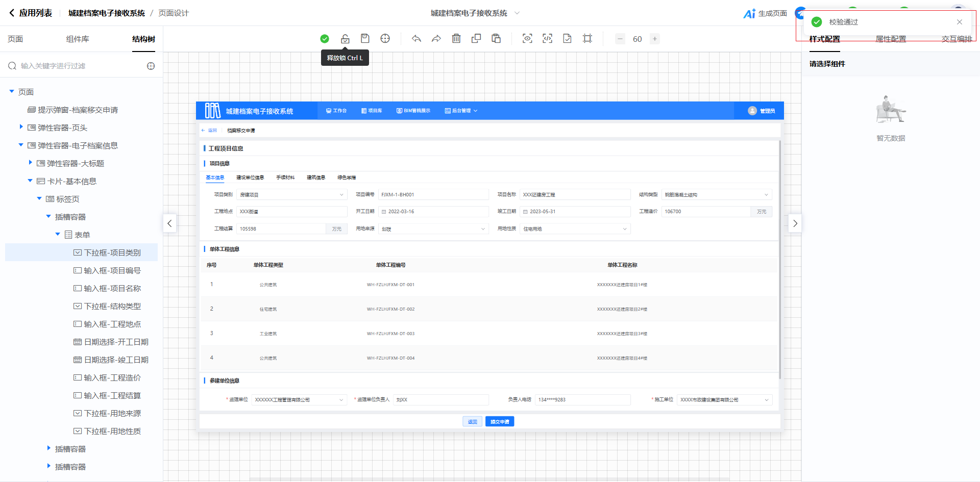Collapse the 表单 node in the structure tree

[58, 234]
